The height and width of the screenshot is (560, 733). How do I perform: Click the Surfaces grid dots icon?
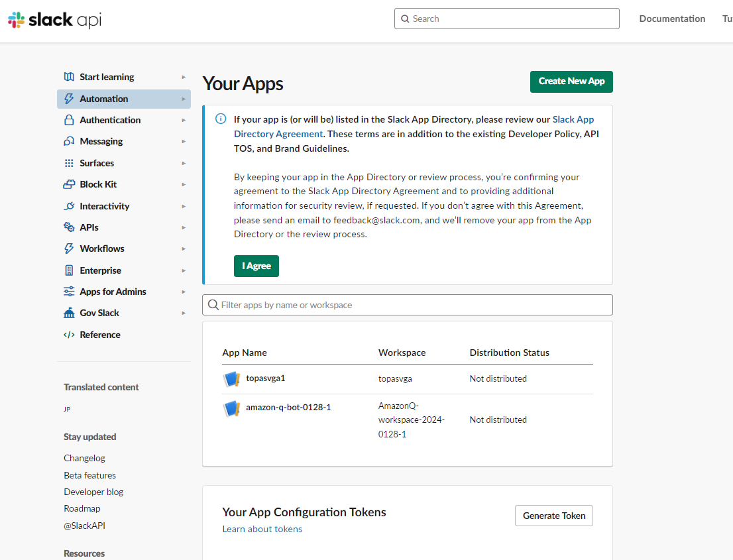point(69,163)
